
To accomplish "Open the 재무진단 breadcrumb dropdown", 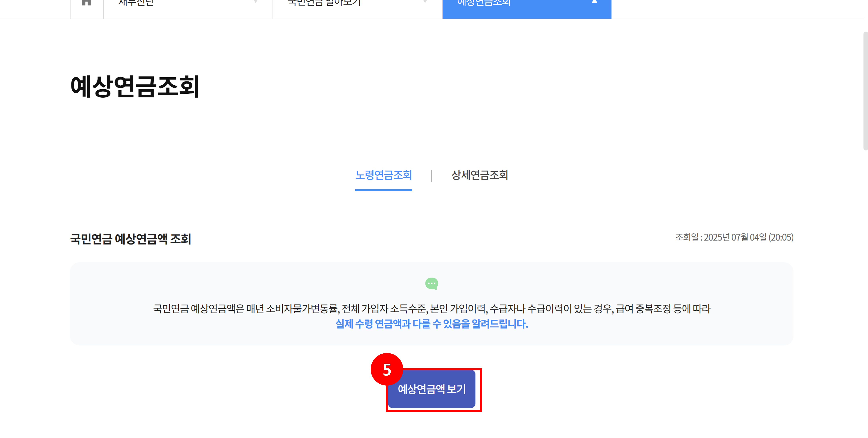I will (x=136, y=3).
